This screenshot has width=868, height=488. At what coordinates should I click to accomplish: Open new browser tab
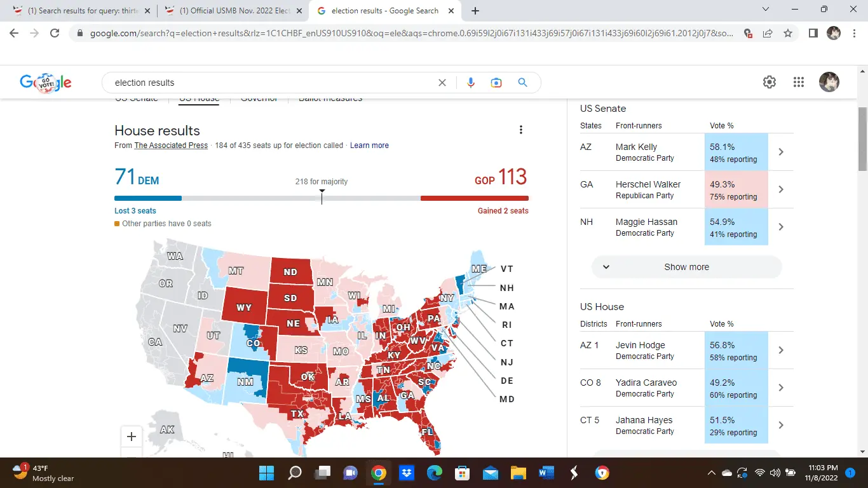click(475, 11)
